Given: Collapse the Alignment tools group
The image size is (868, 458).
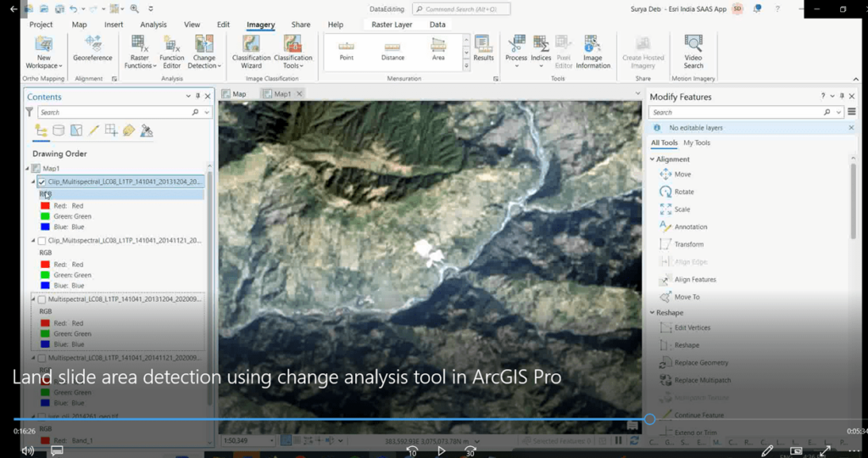Looking at the screenshot, I should tap(652, 159).
